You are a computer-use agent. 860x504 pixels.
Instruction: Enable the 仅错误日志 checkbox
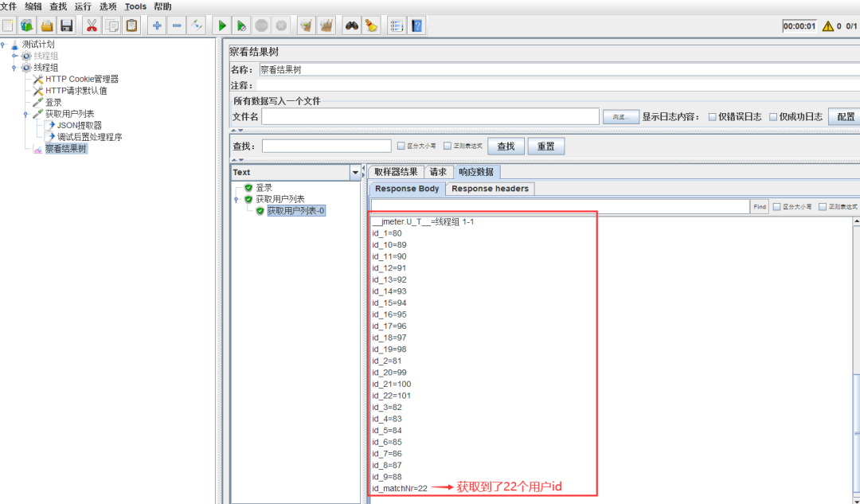[x=713, y=117]
